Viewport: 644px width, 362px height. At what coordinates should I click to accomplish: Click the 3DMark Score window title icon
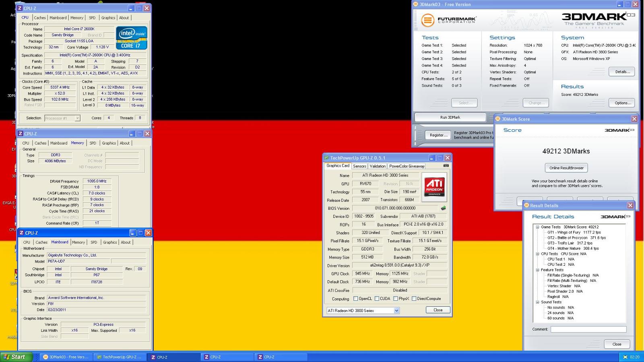click(498, 119)
